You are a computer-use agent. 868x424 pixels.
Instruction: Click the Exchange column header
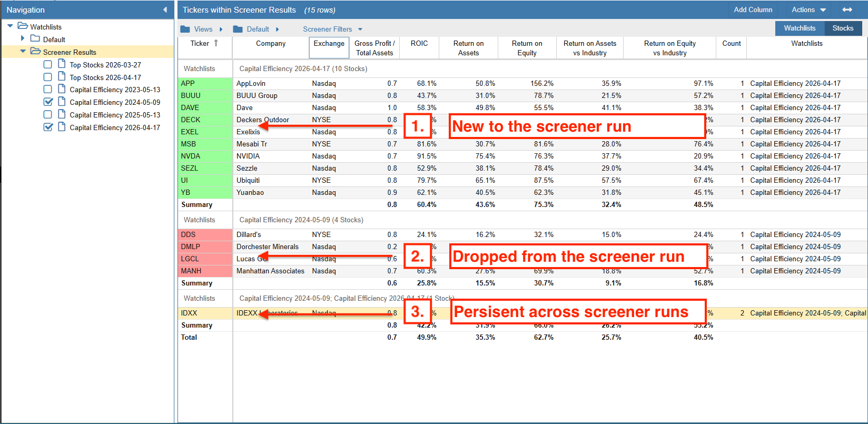[329, 44]
